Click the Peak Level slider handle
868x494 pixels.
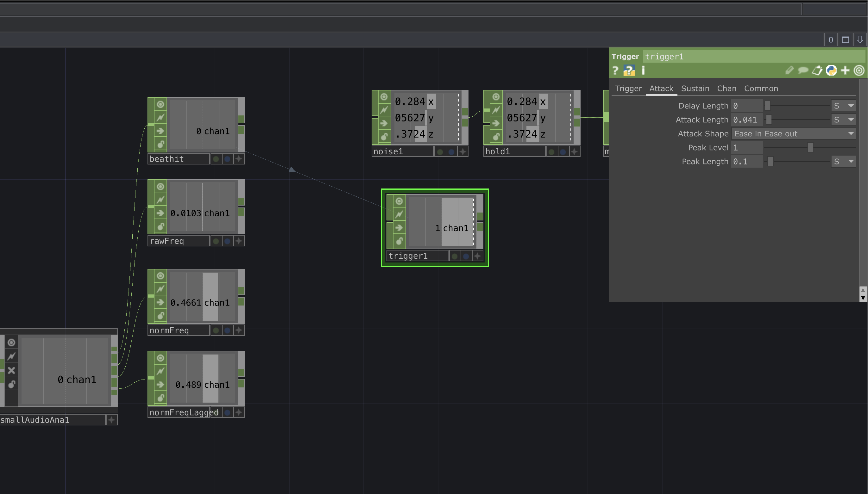point(810,148)
